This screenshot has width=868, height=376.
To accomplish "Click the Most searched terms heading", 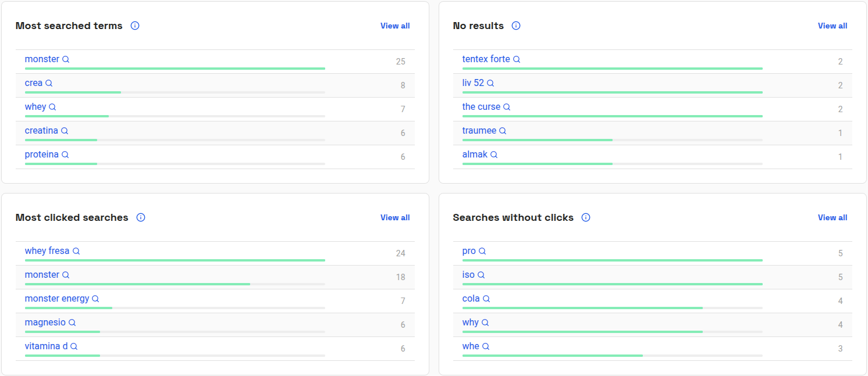I will (69, 26).
